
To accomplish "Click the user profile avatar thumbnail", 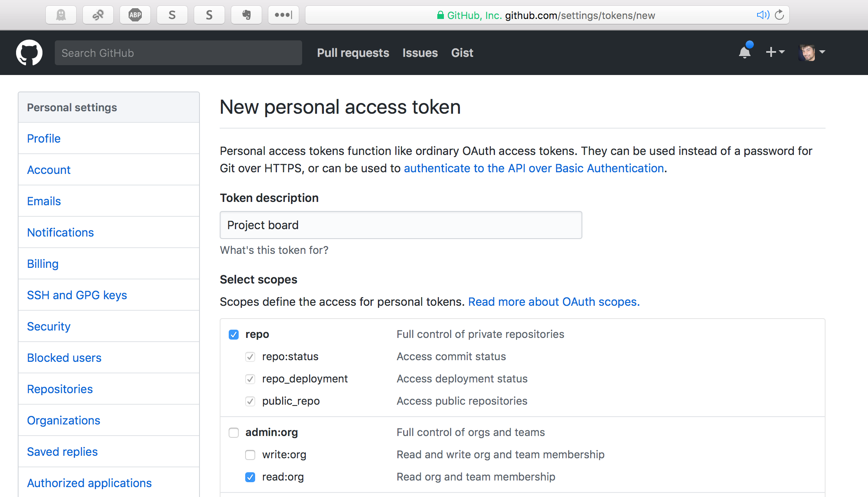I will click(x=807, y=52).
